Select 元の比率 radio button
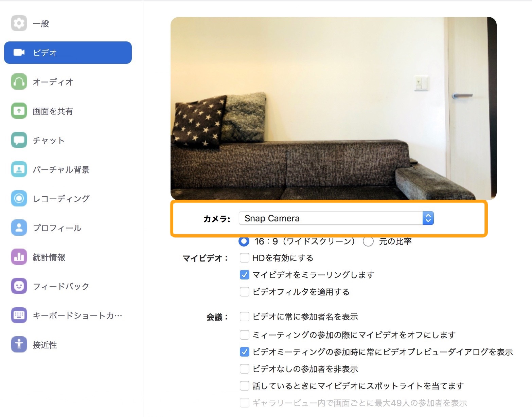 [x=368, y=241]
